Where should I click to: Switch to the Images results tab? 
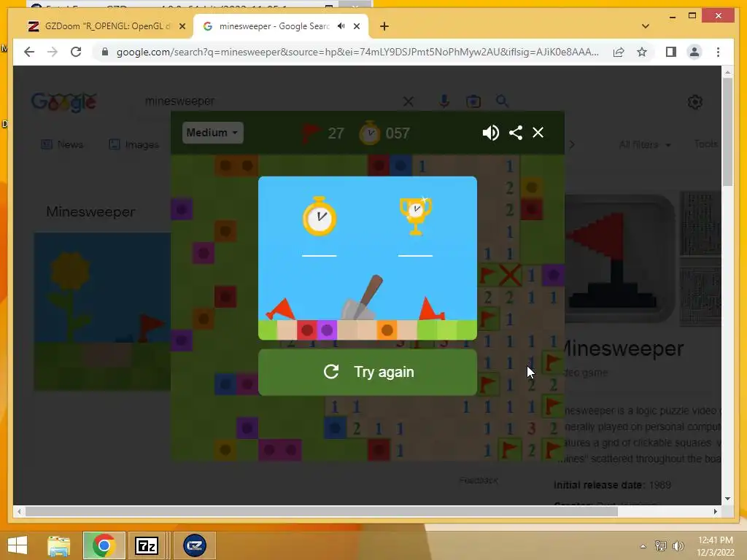pos(134,144)
